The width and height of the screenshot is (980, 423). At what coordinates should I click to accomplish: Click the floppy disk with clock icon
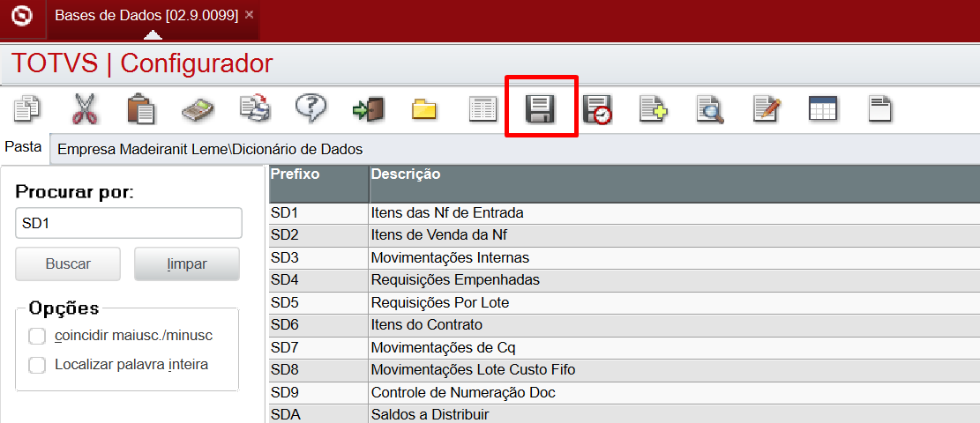tap(597, 110)
